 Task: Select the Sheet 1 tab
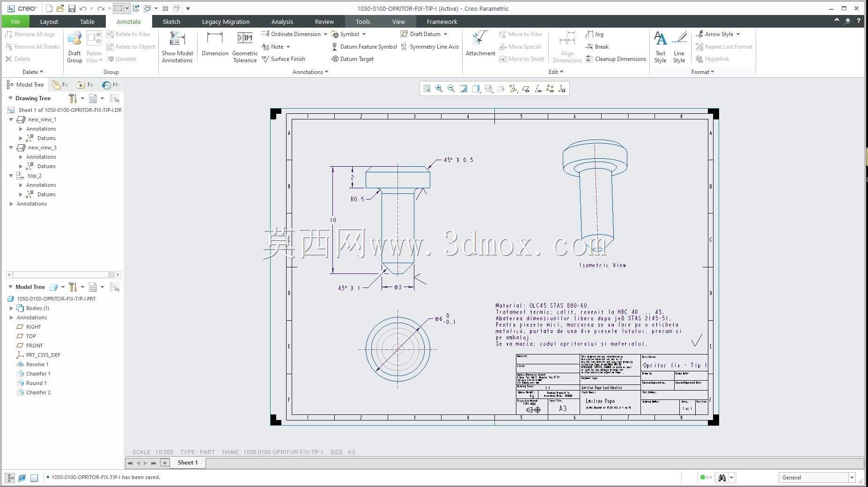click(187, 463)
